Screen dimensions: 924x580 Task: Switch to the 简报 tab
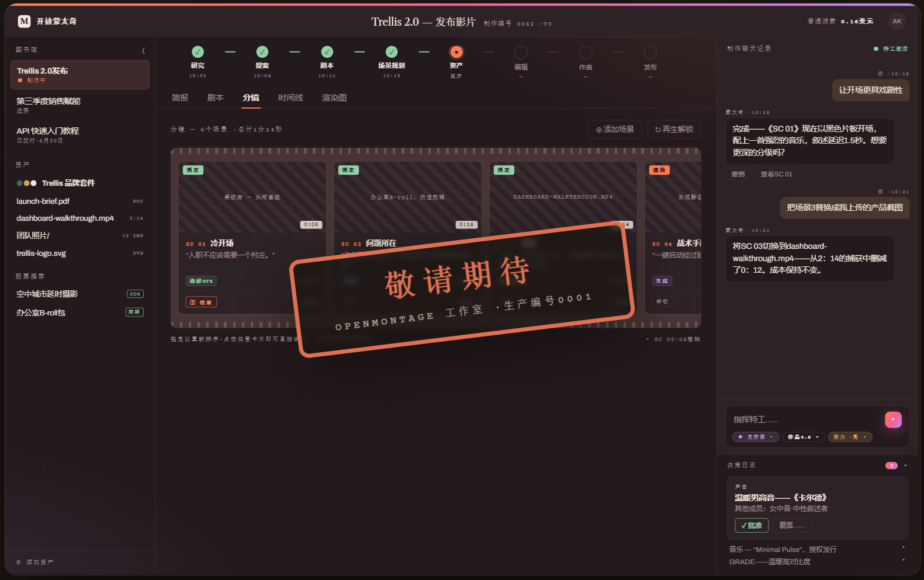pos(180,98)
